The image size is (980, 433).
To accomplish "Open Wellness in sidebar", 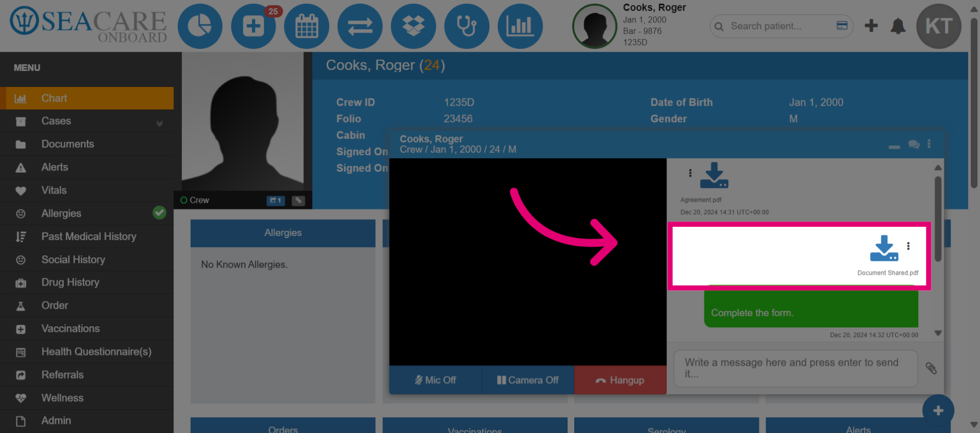I will [87, 398].
